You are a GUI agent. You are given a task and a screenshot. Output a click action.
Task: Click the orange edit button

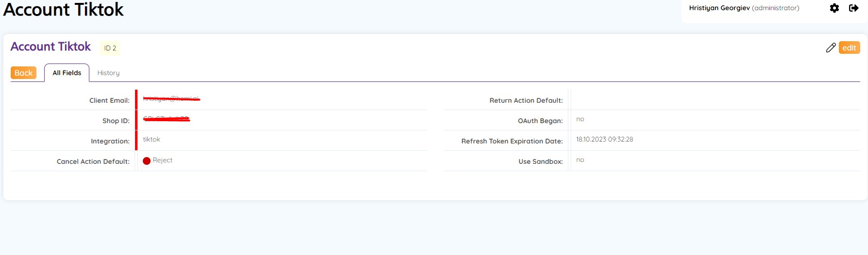[849, 48]
